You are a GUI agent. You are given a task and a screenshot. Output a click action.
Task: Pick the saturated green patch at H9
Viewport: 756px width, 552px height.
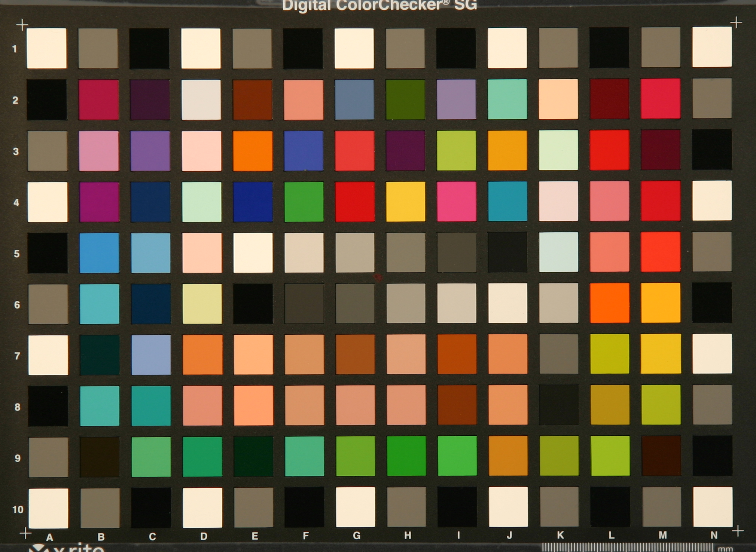click(x=406, y=456)
